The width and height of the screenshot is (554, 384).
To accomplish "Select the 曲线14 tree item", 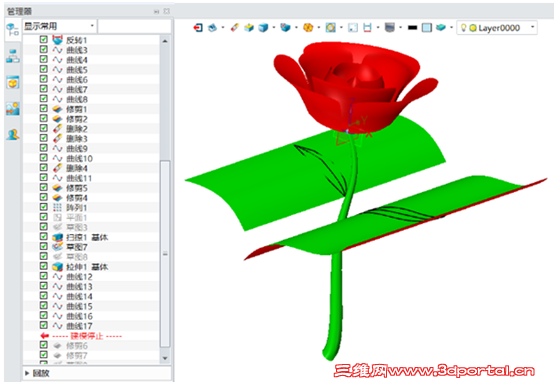I will 79,296.
